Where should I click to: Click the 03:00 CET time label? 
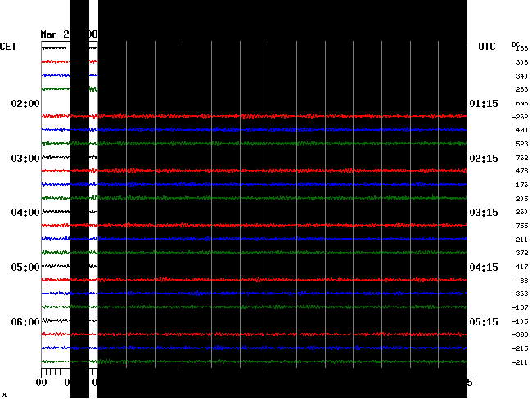(25, 159)
